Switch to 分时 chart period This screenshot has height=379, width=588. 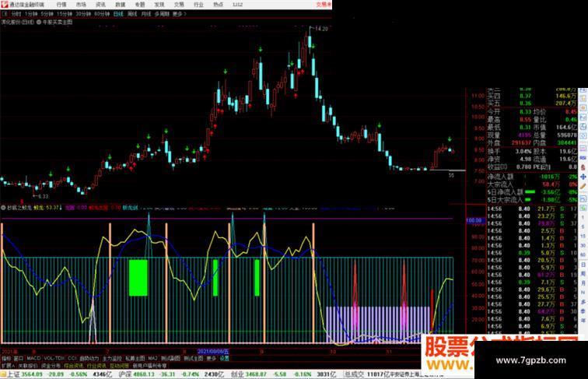pyautogui.click(x=16, y=14)
